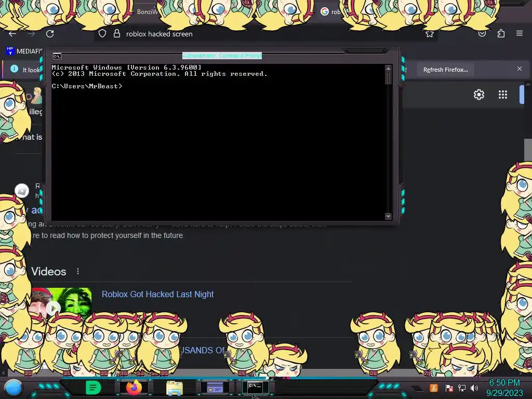The height and width of the screenshot is (399, 532).
Task: Click the Java tray icon
Action: click(x=434, y=388)
